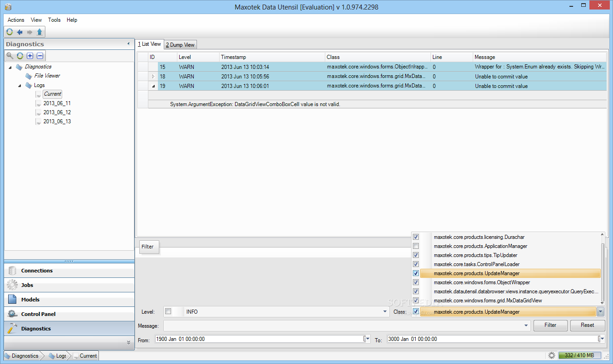Toggle the INFO Level checkbox
This screenshot has width=613, height=364.
pyautogui.click(x=168, y=311)
